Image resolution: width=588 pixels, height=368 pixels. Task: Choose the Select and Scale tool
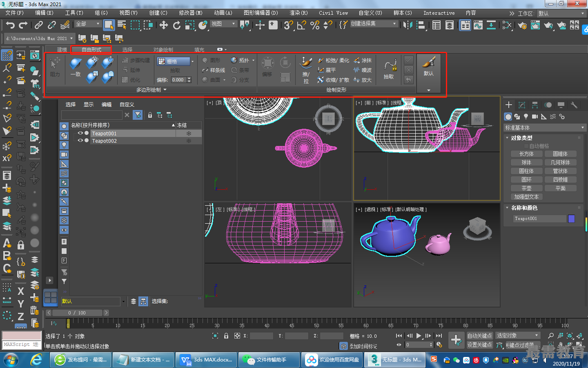[x=190, y=25]
